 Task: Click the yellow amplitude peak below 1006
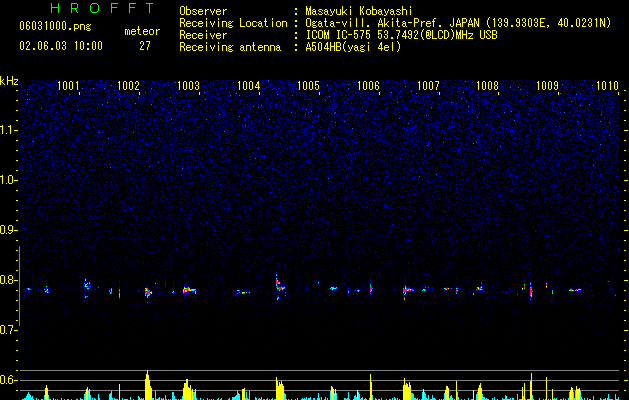tap(371, 386)
